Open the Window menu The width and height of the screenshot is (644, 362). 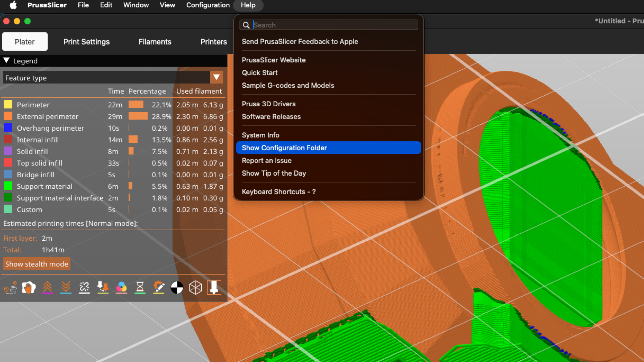[136, 5]
